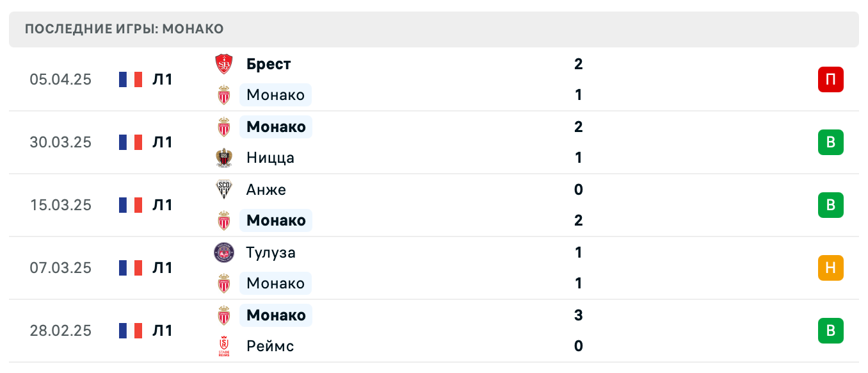Click the Nice club crest
Viewport: 868px width, 373px height.
pos(223,158)
